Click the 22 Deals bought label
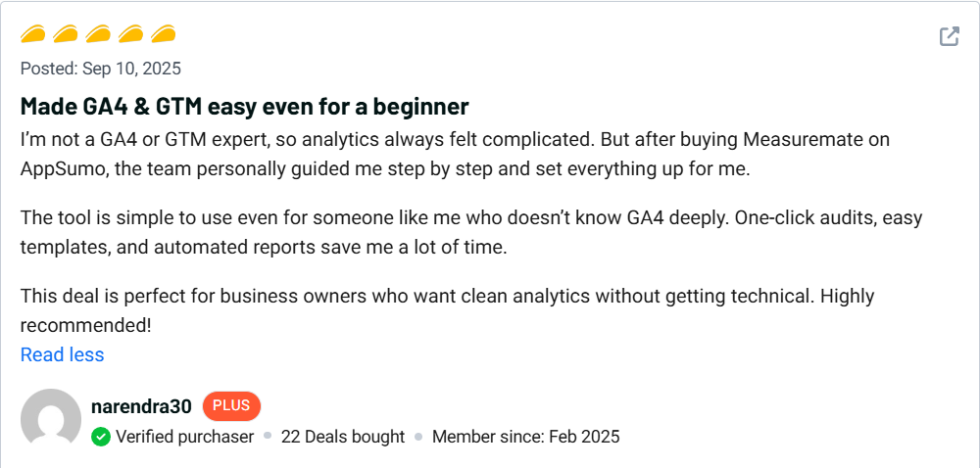Screen dimensions: 980x468 tap(343, 437)
